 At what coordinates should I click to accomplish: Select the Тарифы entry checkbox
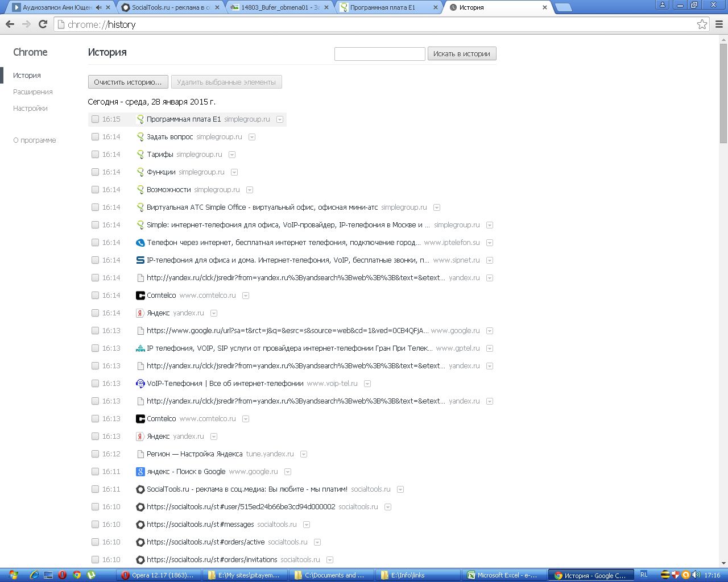click(95, 155)
